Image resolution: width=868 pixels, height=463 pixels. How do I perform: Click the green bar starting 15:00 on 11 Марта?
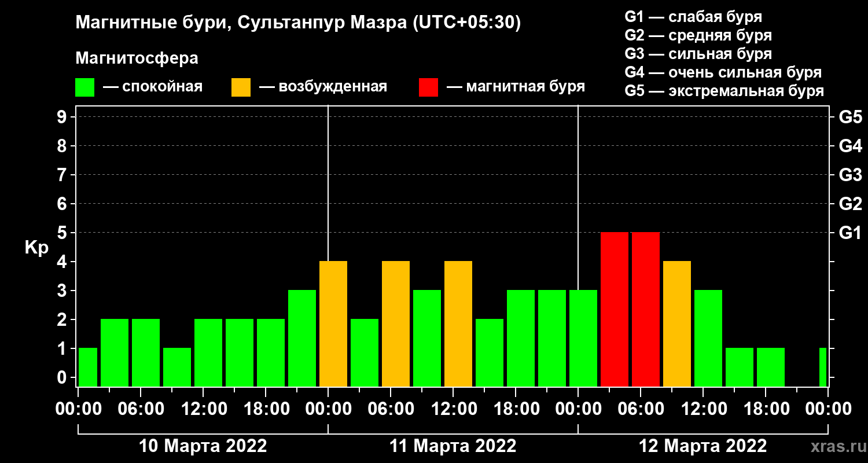tap(490, 352)
